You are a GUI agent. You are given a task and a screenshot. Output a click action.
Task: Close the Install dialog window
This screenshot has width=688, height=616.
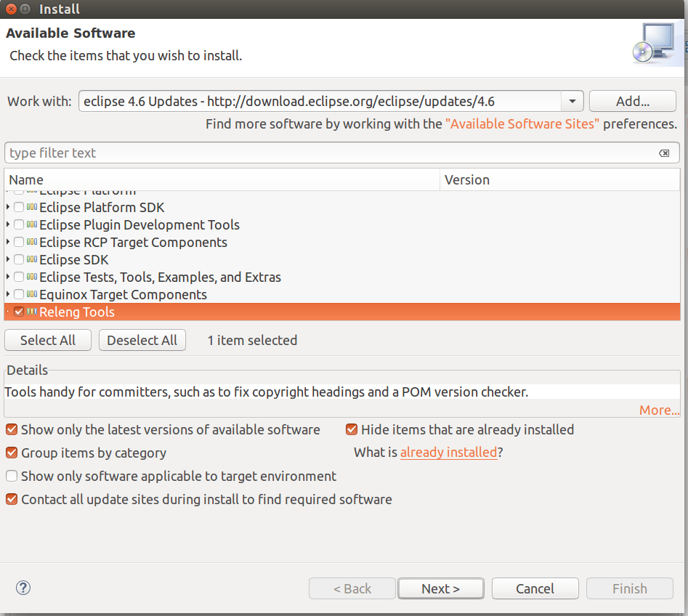pyautogui.click(x=12, y=9)
